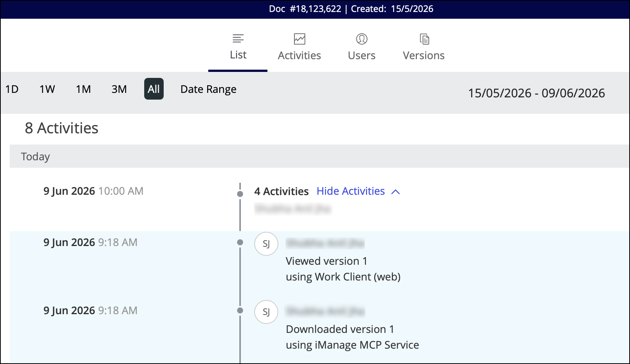Click SJ avatar beside Downloaded version 1

tap(266, 312)
